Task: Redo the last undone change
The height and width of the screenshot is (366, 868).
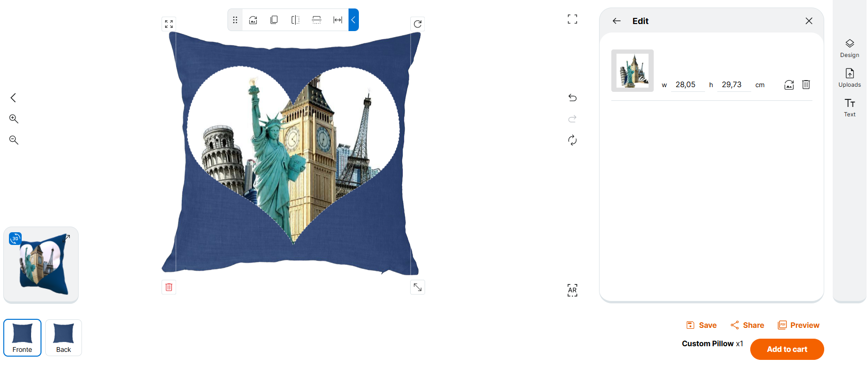Action: [x=572, y=119]
